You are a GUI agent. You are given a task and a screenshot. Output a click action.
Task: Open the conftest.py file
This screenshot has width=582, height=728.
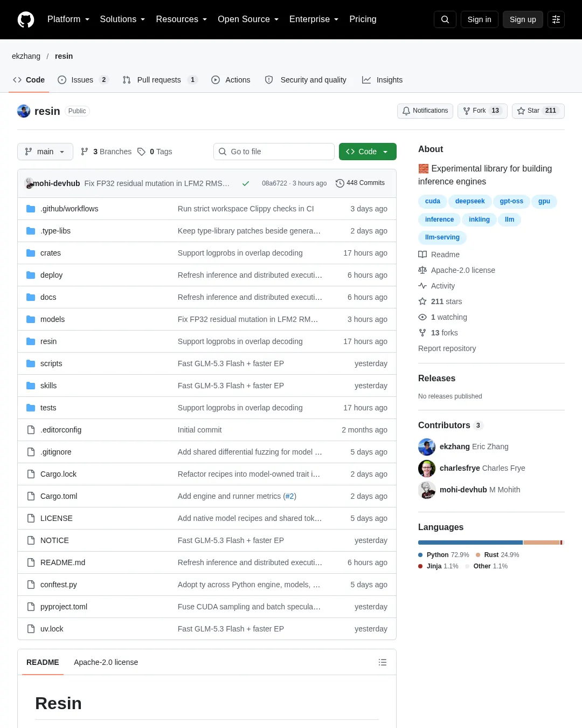coord(59,585)
